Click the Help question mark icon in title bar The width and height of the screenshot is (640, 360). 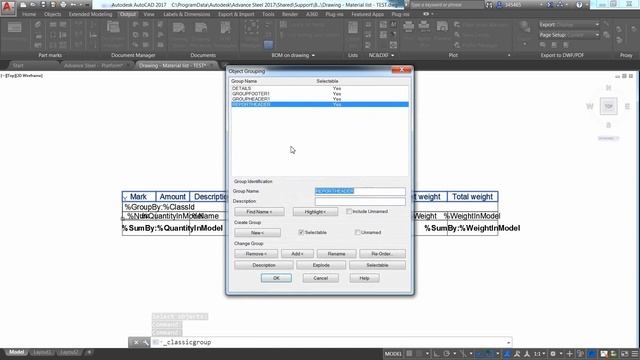click(579, 5)
